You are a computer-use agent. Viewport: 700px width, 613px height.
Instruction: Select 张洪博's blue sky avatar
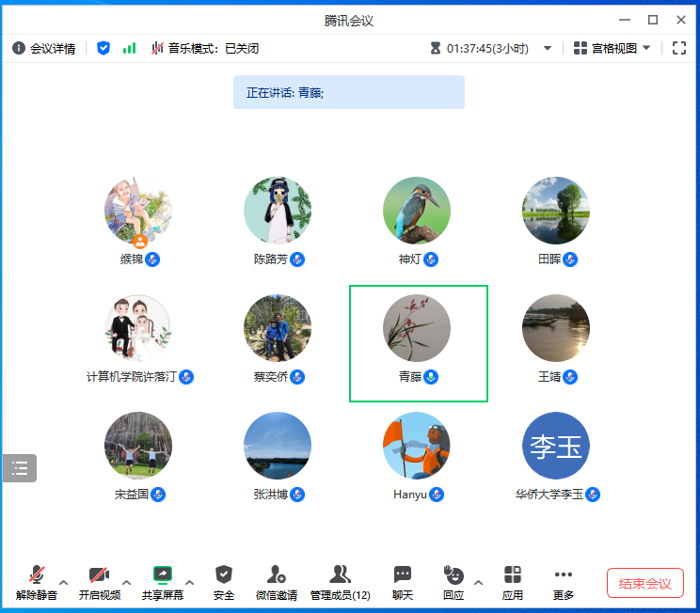(x=278, y=446)
